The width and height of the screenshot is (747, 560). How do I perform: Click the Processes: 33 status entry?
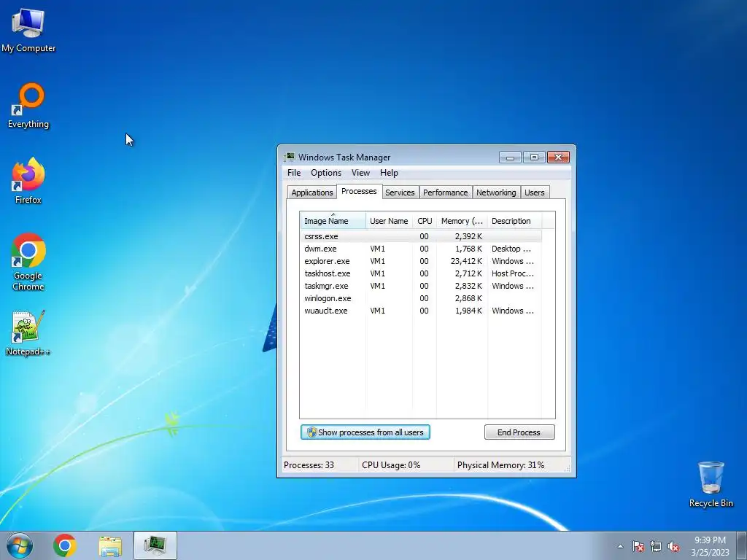[x=309, y=465]
